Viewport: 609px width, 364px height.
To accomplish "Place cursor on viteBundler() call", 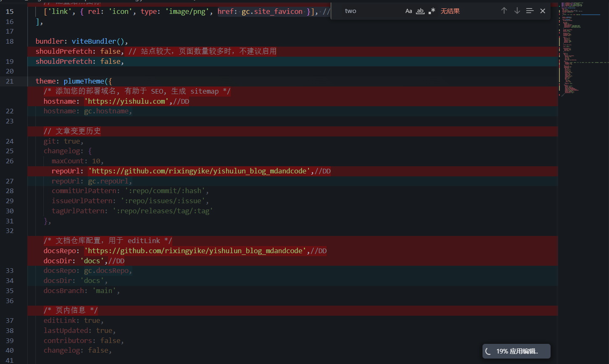I will 99,41.
